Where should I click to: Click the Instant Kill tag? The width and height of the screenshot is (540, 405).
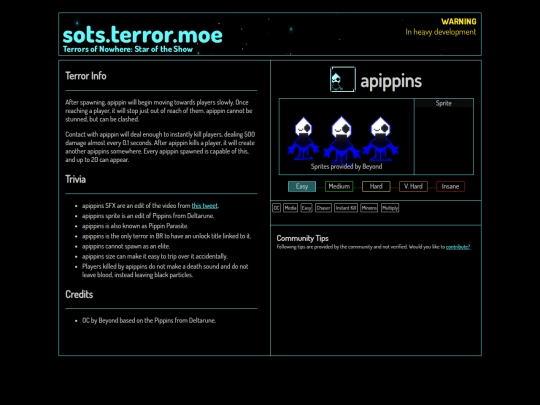point(346,208)
